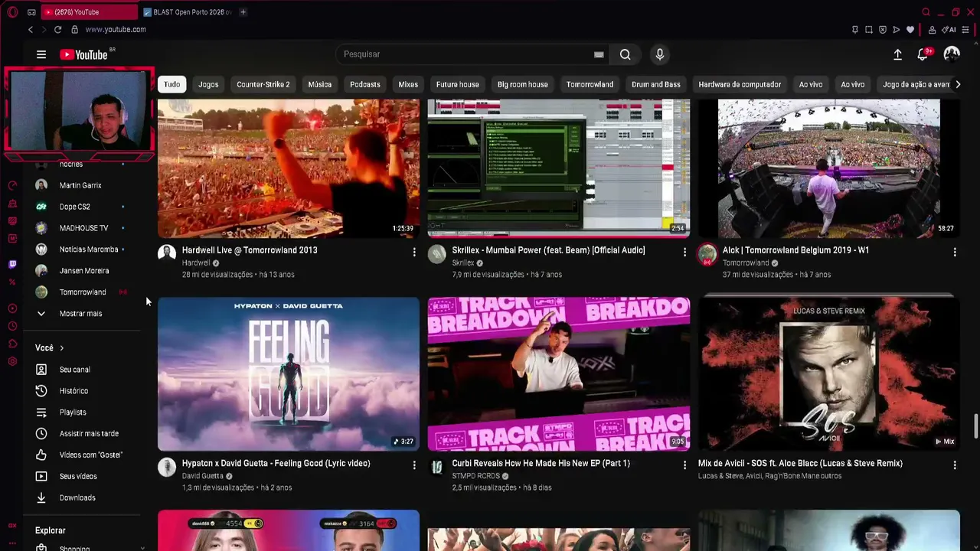Open the Avicii SOS mix thumbnail
This screenshot has height=551, width=980.
(829, 373)
